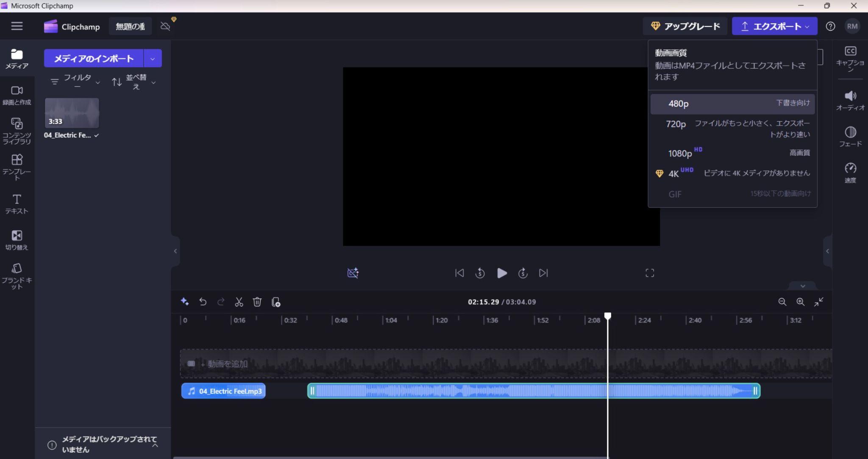The width and height of the screenshot is (868, 459).
Task: Collapse the right property panel
Action: [x=827, y=251]
